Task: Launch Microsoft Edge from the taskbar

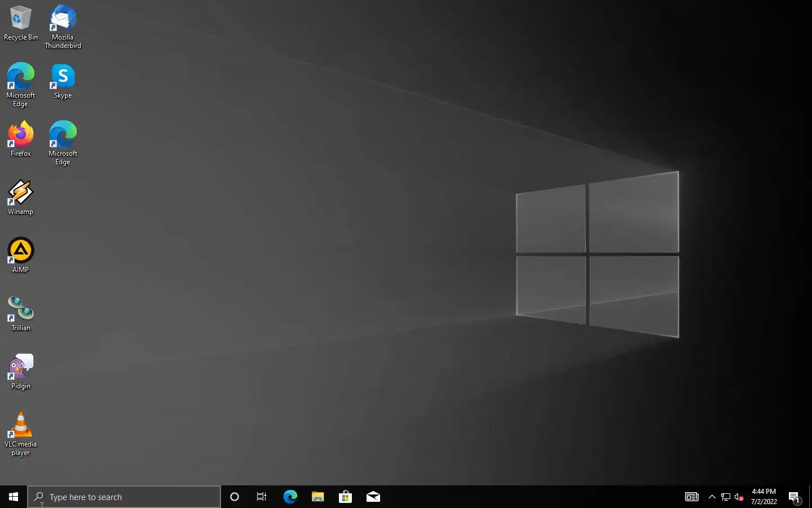Action: (x=290, y=497)
